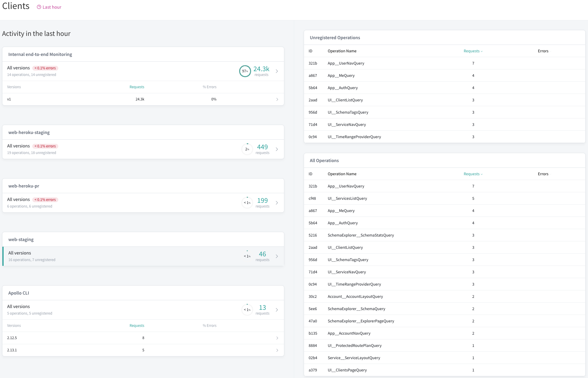
Task: Select Requests column header in All Operations
Action: 472,173
